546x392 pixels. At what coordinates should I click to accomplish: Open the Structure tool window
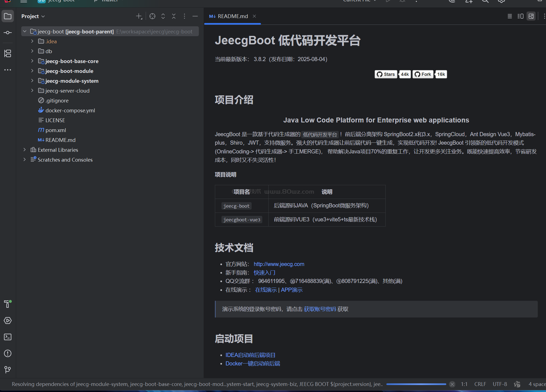[8, 53]
